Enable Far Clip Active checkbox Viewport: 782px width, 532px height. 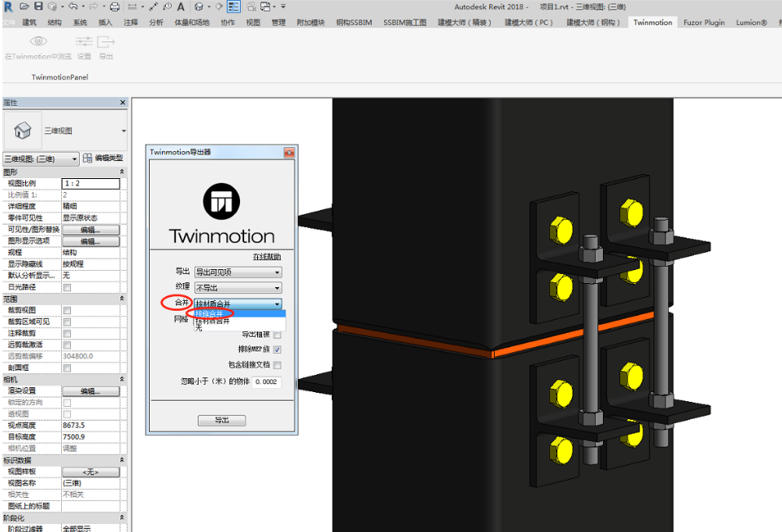pos(67,345)
